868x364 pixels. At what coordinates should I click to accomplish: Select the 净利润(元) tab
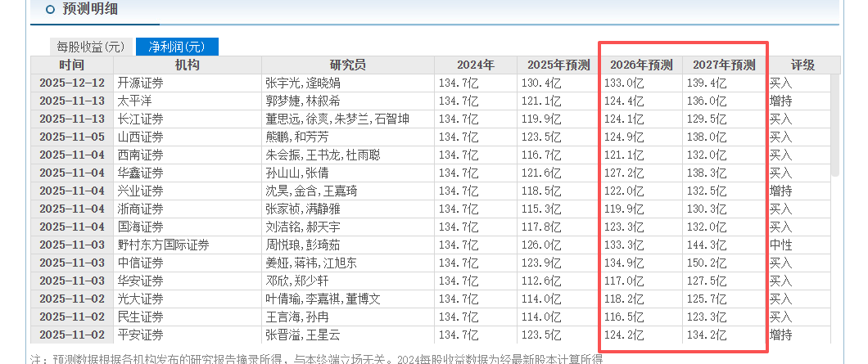[x=177, y=47]
